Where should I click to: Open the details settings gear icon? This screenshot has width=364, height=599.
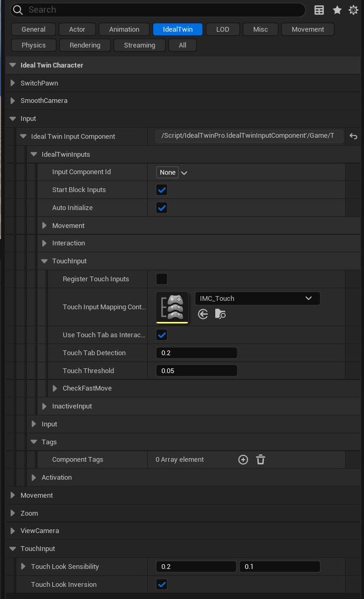point(353,10)
